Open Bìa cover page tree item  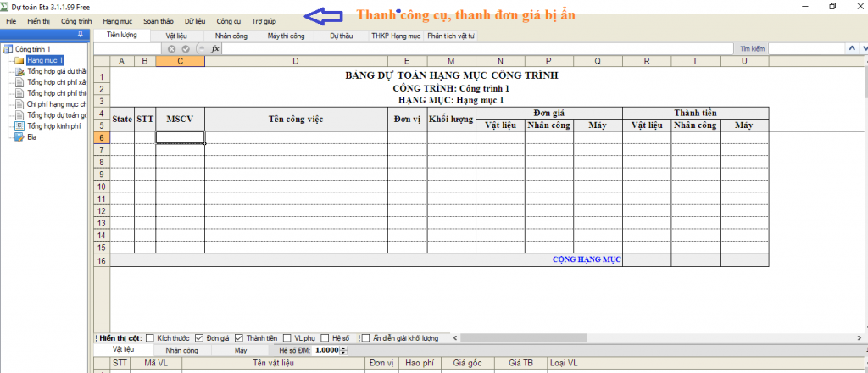(31, 137)
